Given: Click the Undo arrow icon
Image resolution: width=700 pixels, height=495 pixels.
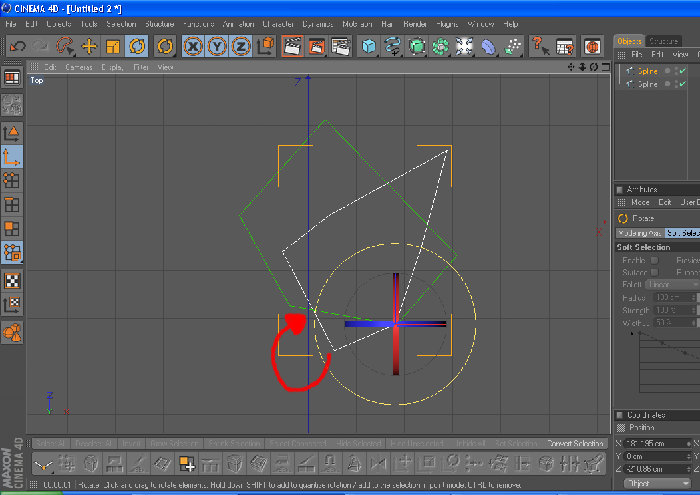Looking at the screenshot, I should tap(18, 46).
